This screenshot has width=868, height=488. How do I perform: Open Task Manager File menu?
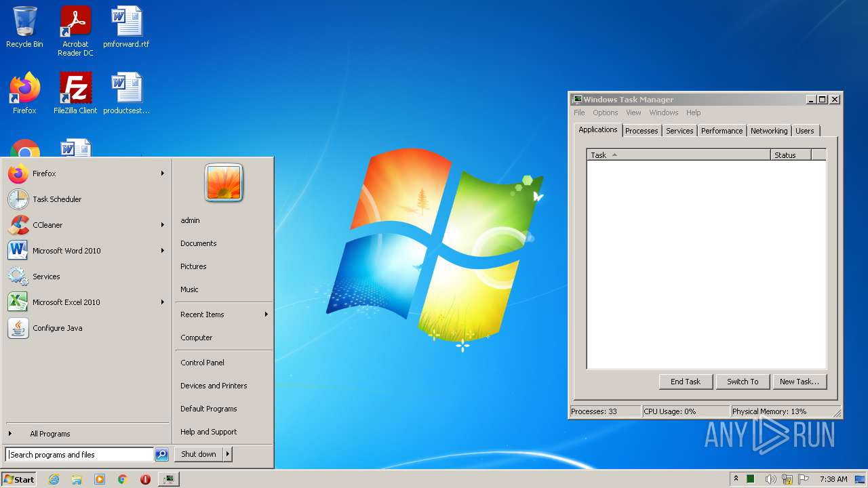pyautogui.click(x=579, y=113)
